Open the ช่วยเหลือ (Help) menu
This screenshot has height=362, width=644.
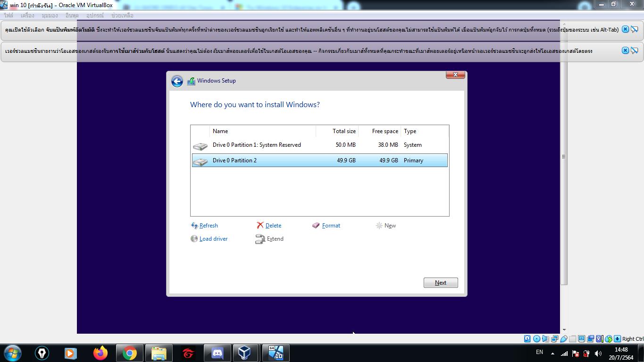[122, 16]
